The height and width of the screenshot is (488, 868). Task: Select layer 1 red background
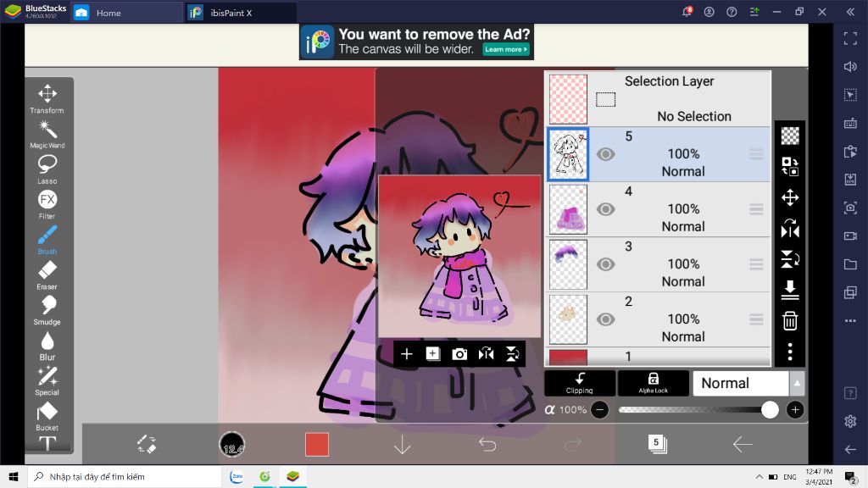point(568,357)
